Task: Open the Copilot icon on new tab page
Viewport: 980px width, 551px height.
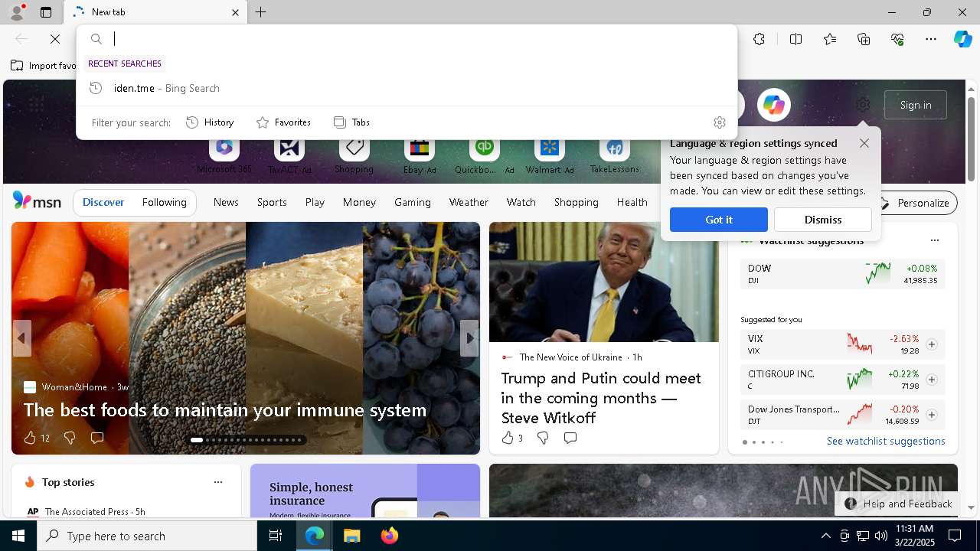Action: [x=774, y=105]
